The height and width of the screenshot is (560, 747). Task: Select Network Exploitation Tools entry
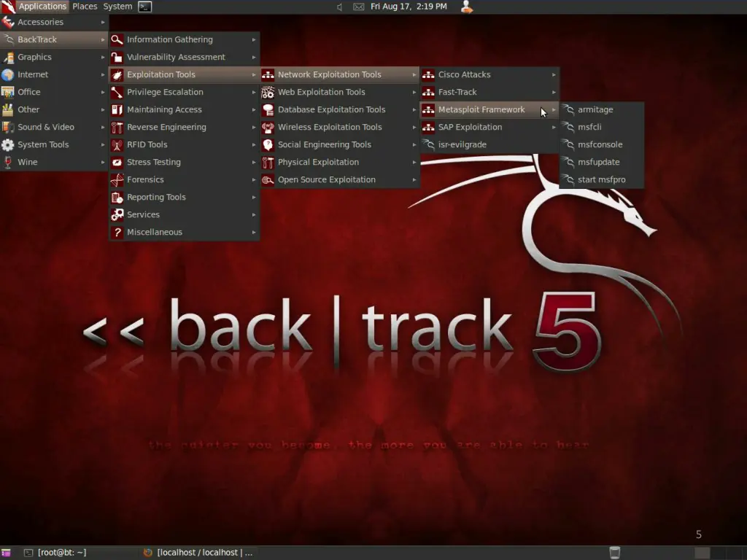point(340,75)
